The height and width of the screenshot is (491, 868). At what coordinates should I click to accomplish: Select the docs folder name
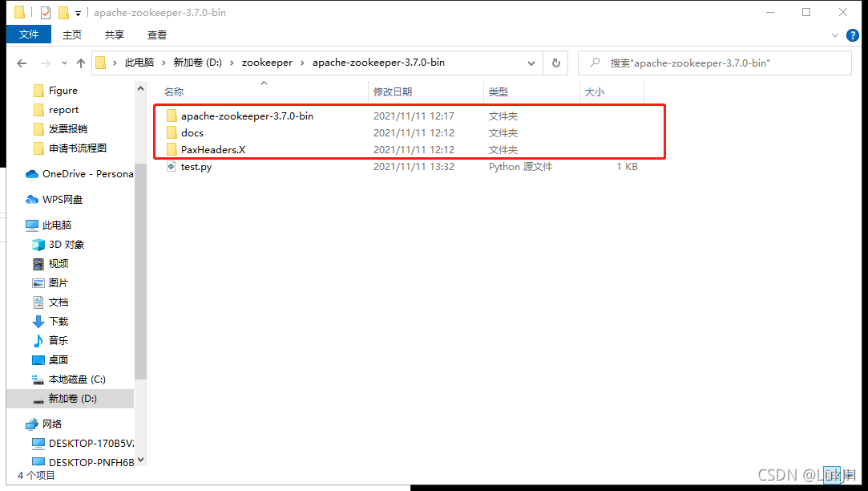click(x=192, y=133)
